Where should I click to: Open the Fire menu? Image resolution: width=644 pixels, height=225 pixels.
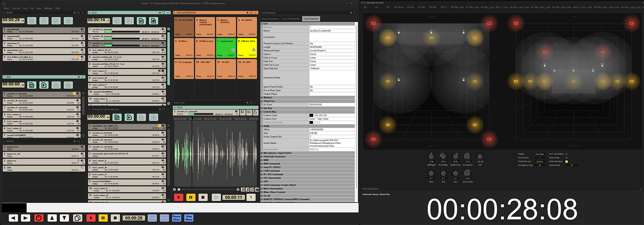tap(31, 8)
